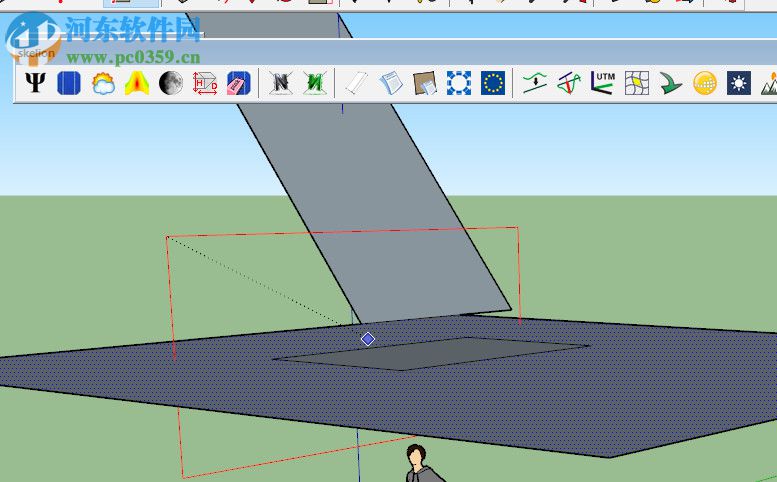777x482 pixels.
Task: Open the H-D box dimension tool
Action: pos(205,83)
